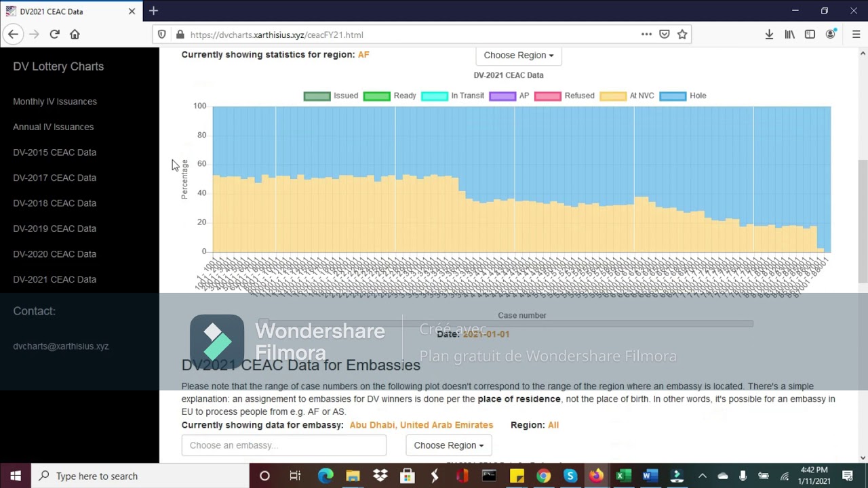Click the DV Lottery Charts title
The image size is (868, 488).
58,66
